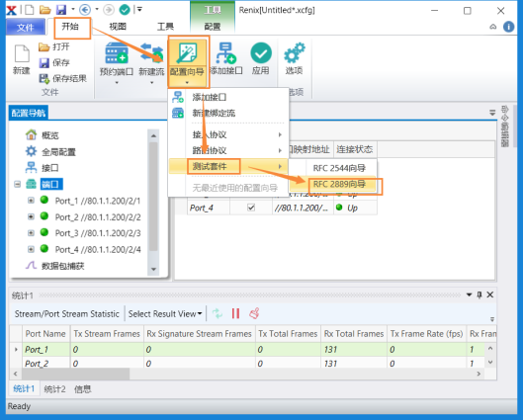
Task: Open the 统计1 panel options dropdown arrow
Action: click(x=469, y=294)
